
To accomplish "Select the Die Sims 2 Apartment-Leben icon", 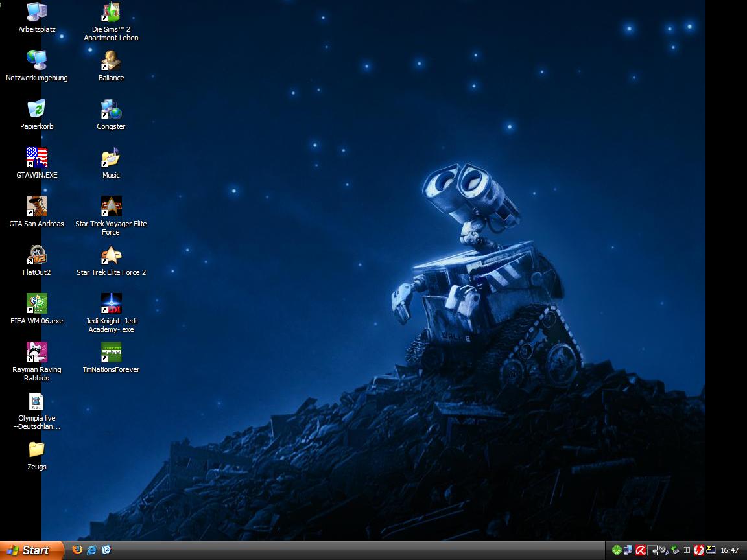I will click(x=111, y=12).
